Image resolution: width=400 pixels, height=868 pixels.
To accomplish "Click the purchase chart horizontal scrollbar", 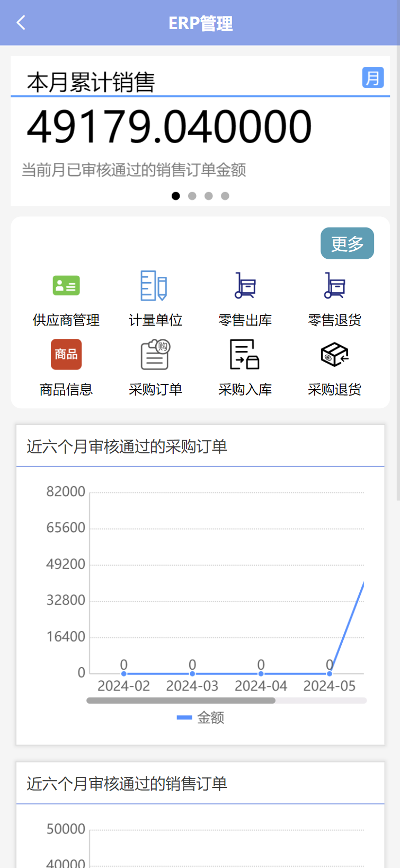I will click(181, 700).
